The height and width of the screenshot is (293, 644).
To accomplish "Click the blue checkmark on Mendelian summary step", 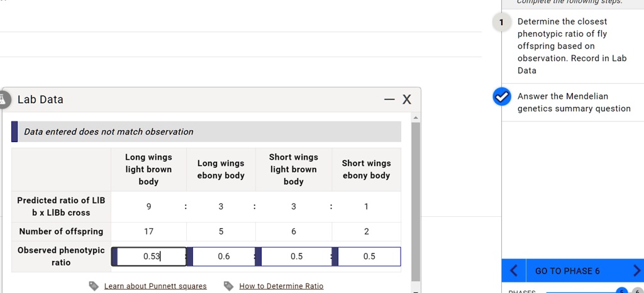I will (x=501, y=97).
